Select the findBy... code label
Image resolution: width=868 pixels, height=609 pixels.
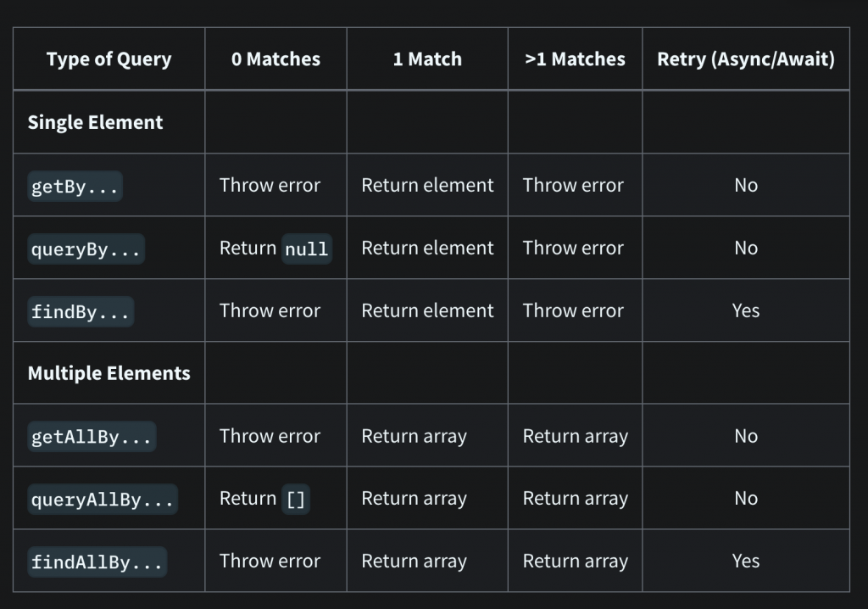(81, 311)
